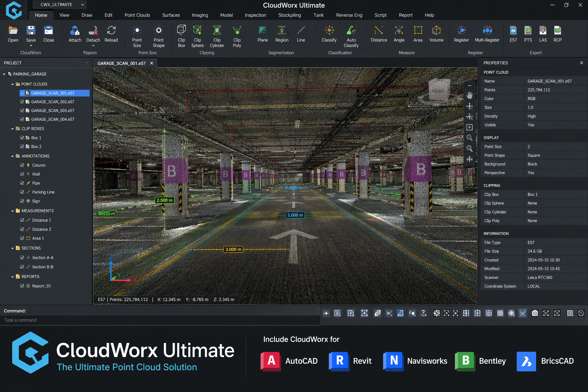Toggle the Distance 1 measurement checkbox
This screenshot has height=392, width=588.
click(x=22, y=220)
